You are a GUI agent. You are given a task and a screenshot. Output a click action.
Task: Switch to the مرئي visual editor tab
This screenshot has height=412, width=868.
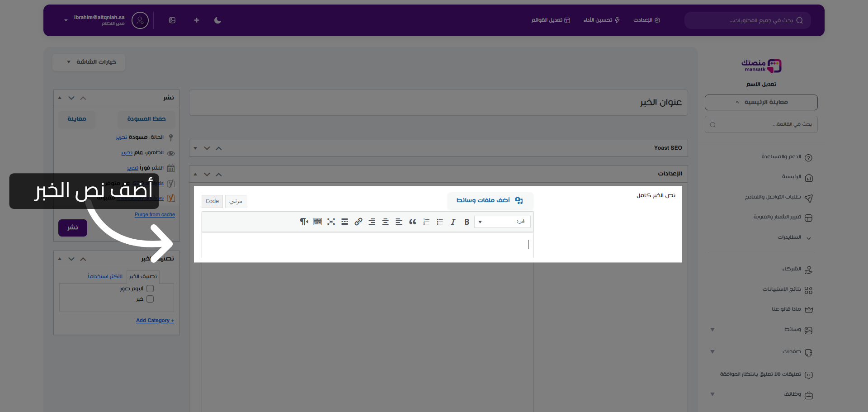pos(236,201)
